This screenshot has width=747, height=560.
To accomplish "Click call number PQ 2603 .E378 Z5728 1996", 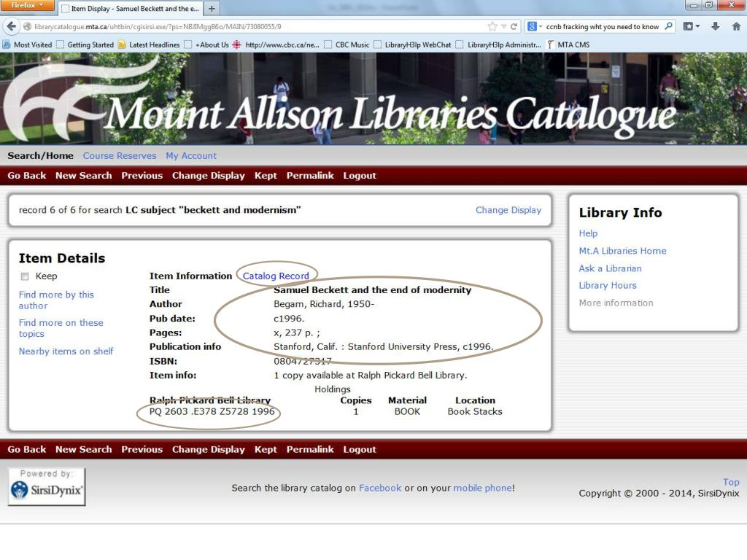I will [212, 412].
